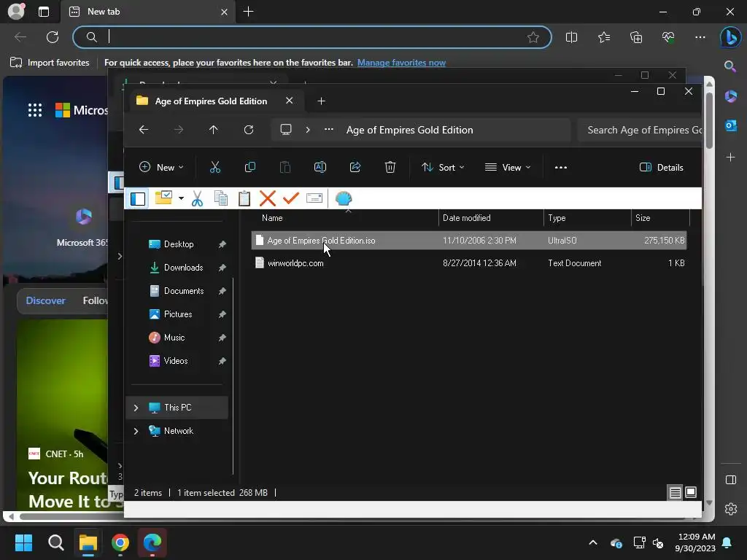Open Music in quick access
This screenshot has height=560, width=747.
click(174, 338)
